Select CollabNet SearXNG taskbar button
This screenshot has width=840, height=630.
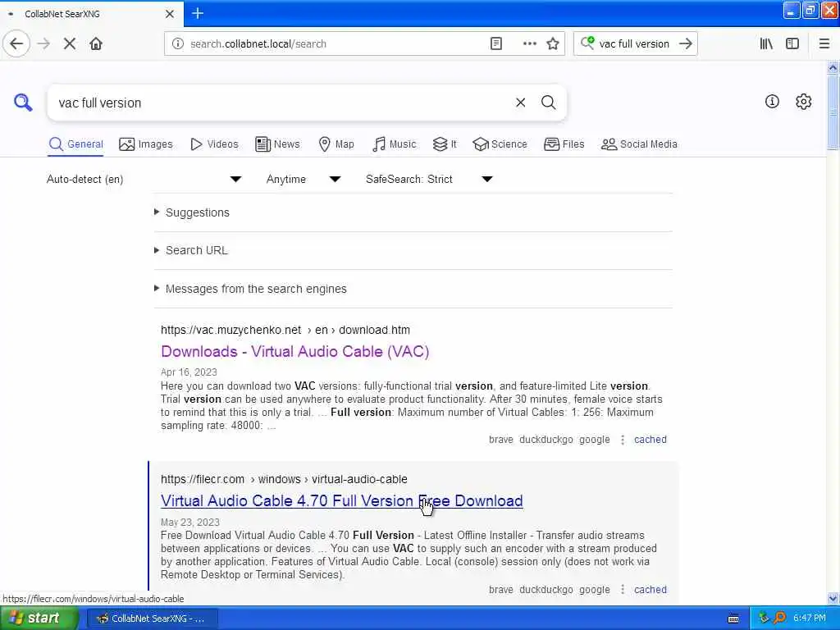152,619
